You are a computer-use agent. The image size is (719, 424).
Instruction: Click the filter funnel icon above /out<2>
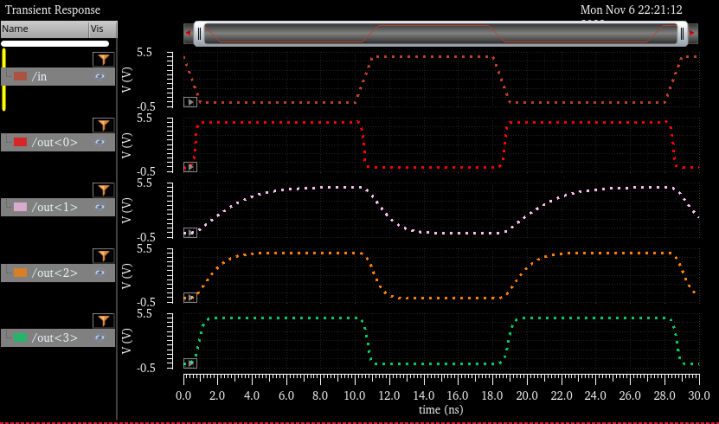tap(103, 256)
